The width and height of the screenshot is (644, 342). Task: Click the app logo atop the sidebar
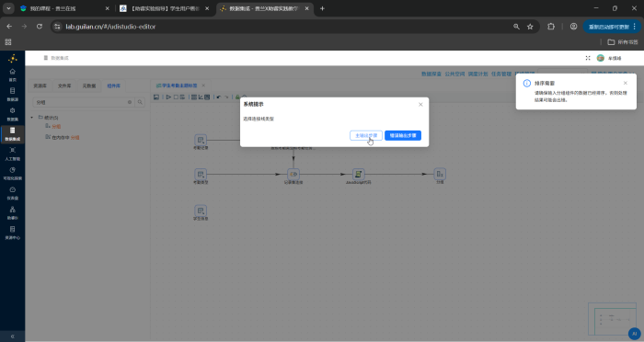pyautogui.click(x=12, y=58)
